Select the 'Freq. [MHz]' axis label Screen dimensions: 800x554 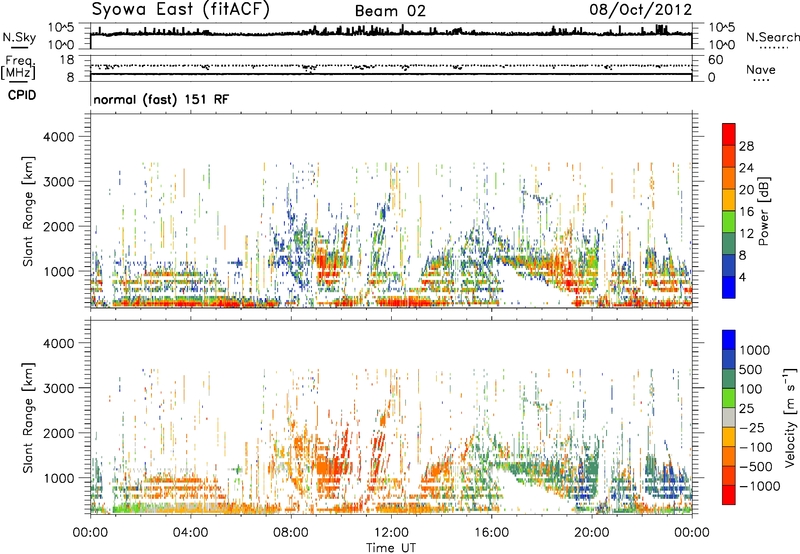click(x=18, y=67)
